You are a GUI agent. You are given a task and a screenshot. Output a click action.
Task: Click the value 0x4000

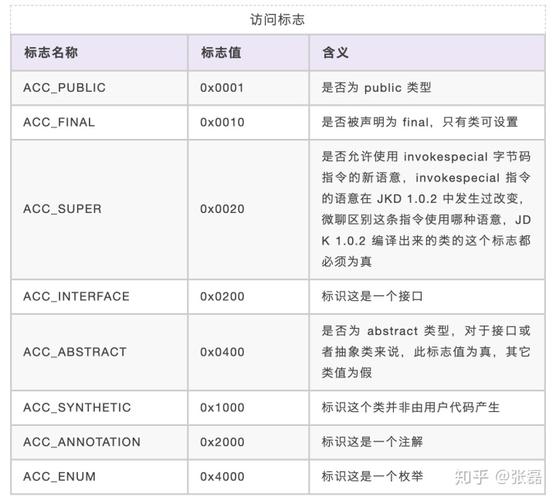(222, 476)
